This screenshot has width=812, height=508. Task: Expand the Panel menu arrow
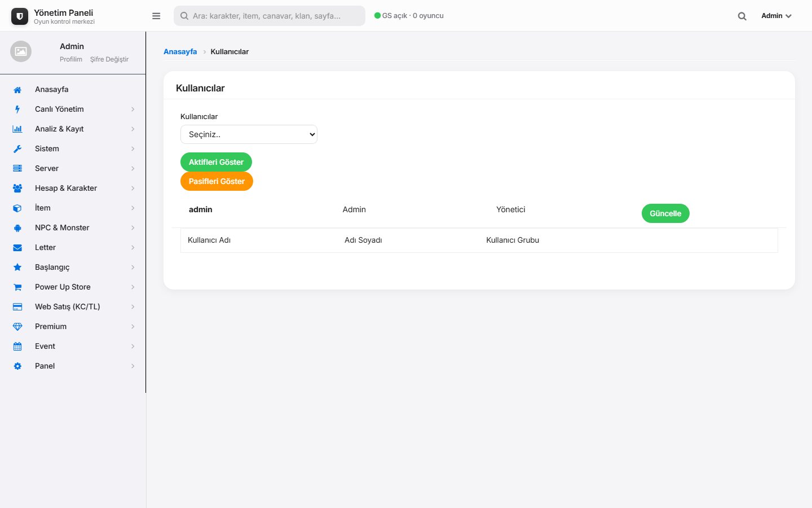(x=133, y=366)
